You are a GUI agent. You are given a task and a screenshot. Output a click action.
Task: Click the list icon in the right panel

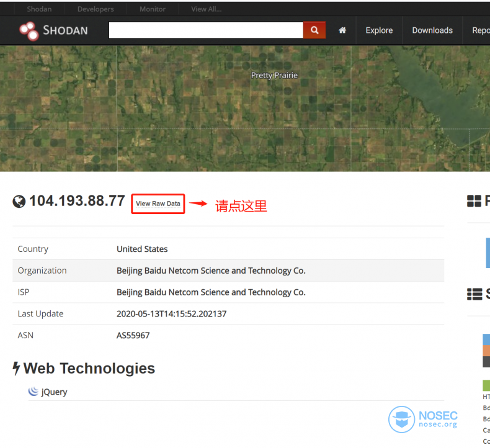click(474, 294)
